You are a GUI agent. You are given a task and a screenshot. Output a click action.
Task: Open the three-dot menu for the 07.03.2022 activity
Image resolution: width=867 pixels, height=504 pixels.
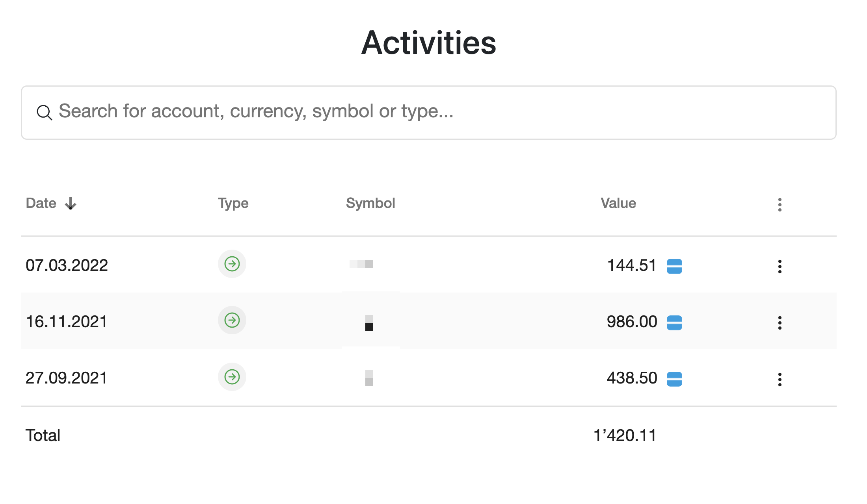(780, 266)
